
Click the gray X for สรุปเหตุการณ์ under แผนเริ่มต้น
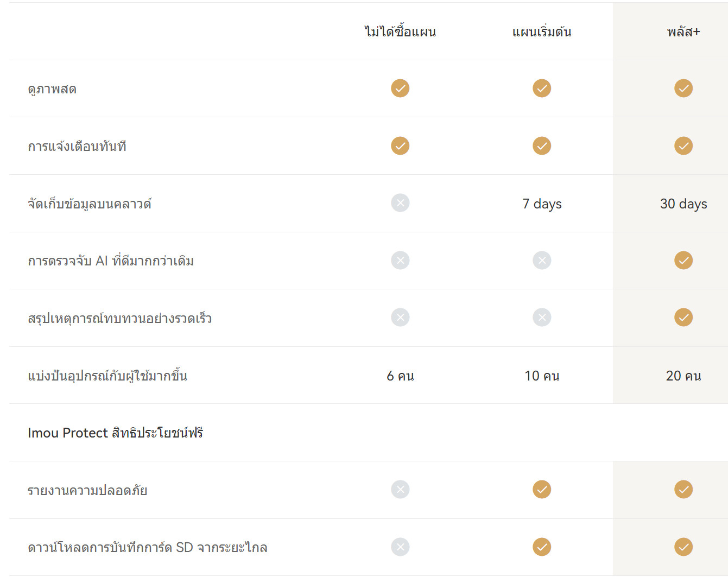click(x=542, y=318)
